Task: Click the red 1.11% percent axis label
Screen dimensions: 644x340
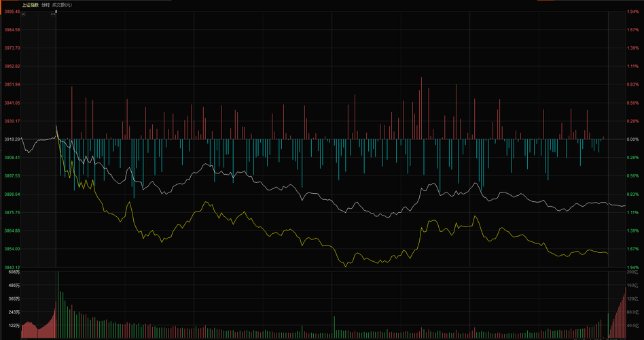Action: click(633, 66)
